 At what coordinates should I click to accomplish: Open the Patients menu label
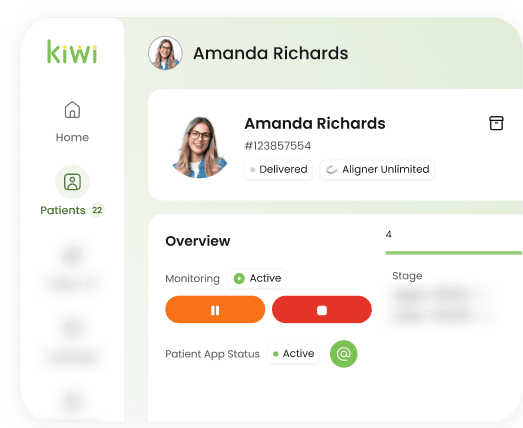pyautogui.click(x=63, y=210)
